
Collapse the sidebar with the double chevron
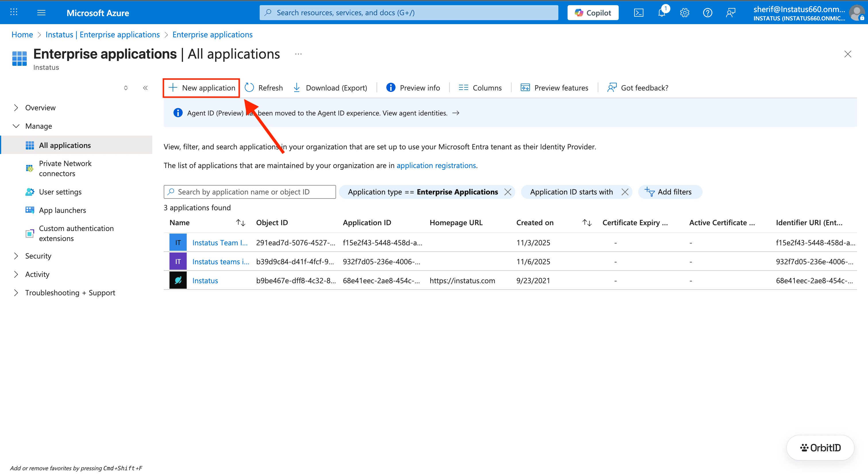tap(145, 88)
